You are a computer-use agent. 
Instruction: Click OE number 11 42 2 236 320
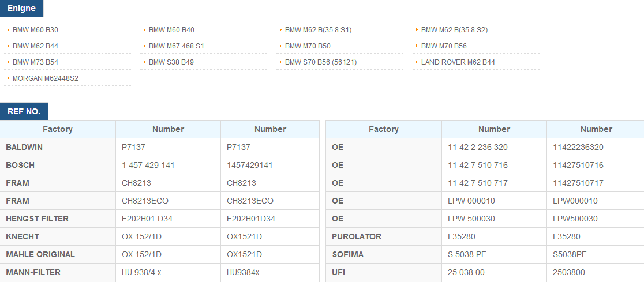(494, 147)
